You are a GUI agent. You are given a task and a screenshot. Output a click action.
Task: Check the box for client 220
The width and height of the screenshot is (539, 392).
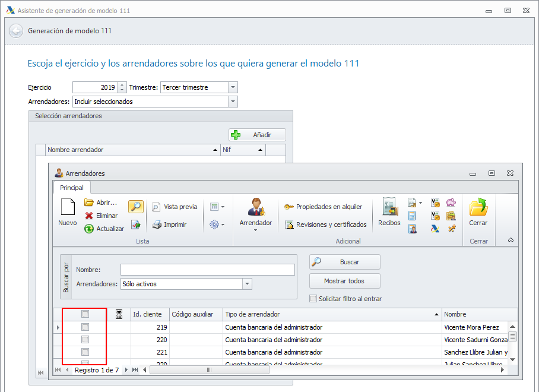pyautogui.click(x=85, y=340)
